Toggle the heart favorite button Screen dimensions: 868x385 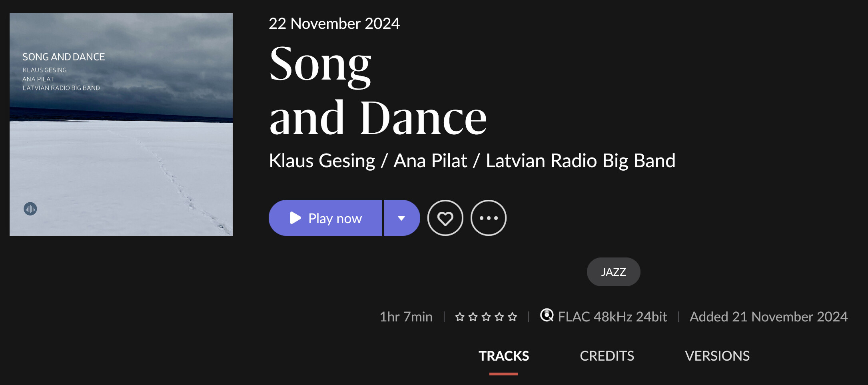click(x=445, y=218)
